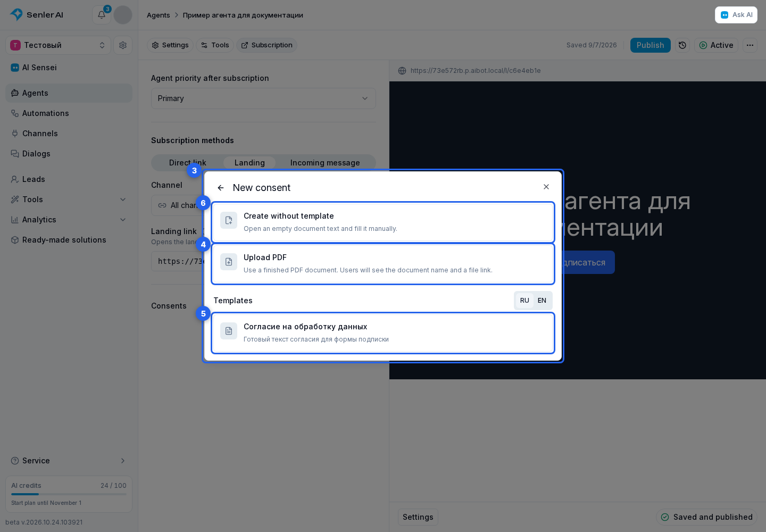The height and width of the screenshot is (532, 766).
Task: Open the version history icon
Action: 682,45
